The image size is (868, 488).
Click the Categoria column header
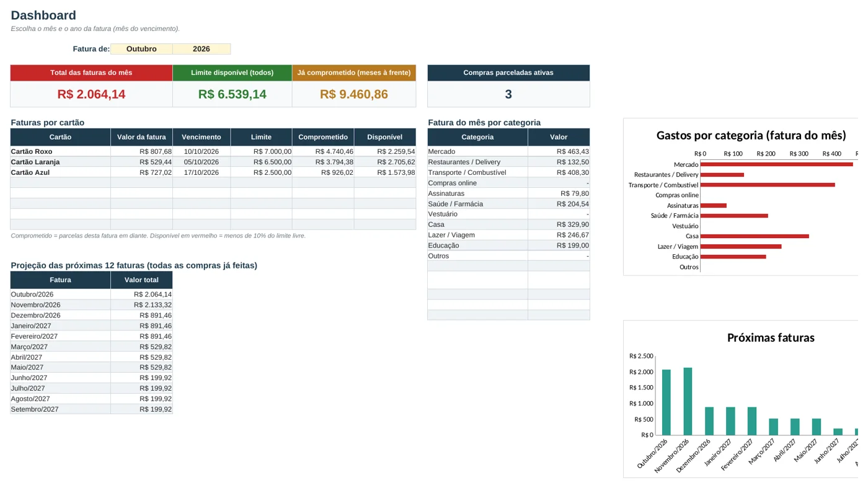(477, 137)
